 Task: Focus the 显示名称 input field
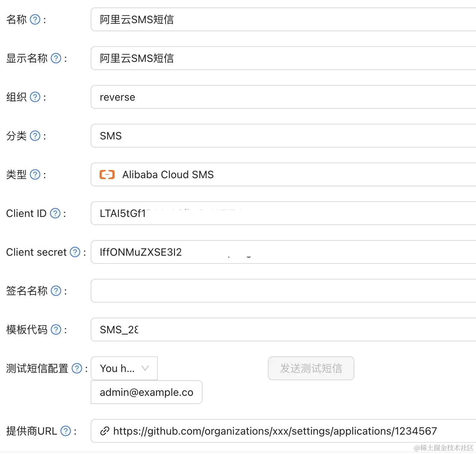[x=284, y=58]
